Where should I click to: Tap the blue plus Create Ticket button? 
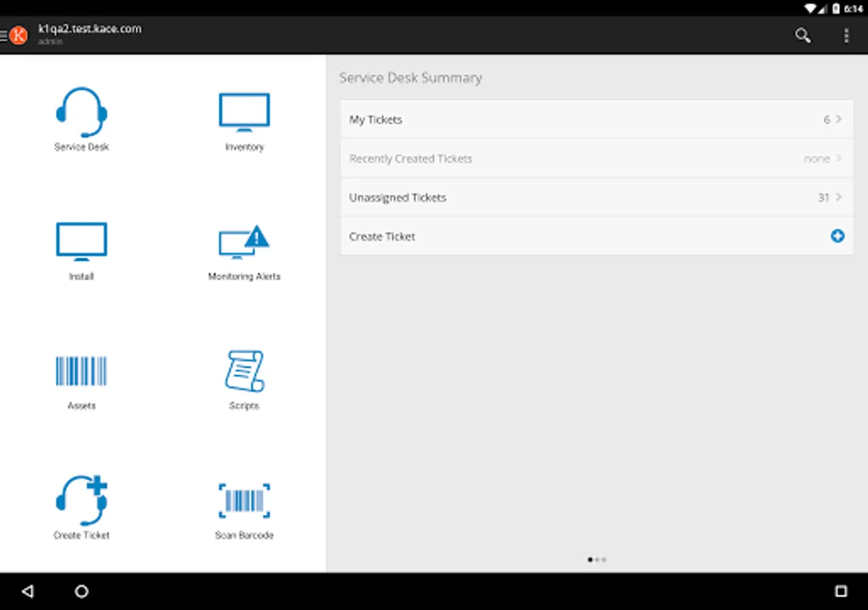pyautogui.click(x=837, y=236)
